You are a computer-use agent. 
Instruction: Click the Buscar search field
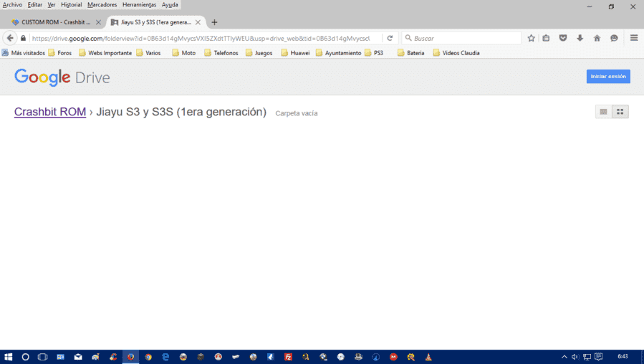pyautogui.click(x=461, y=38)
